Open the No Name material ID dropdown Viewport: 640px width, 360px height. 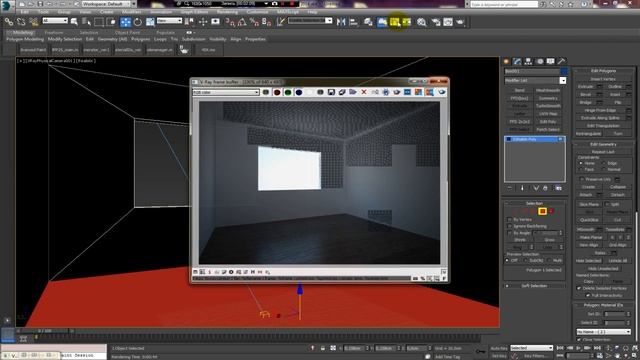point(604,332)
